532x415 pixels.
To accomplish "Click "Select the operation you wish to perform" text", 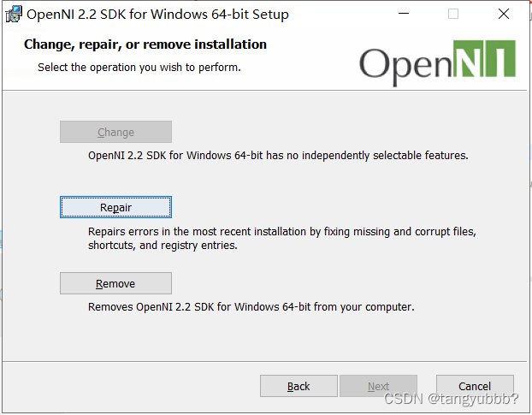I will tap(139, 68).
